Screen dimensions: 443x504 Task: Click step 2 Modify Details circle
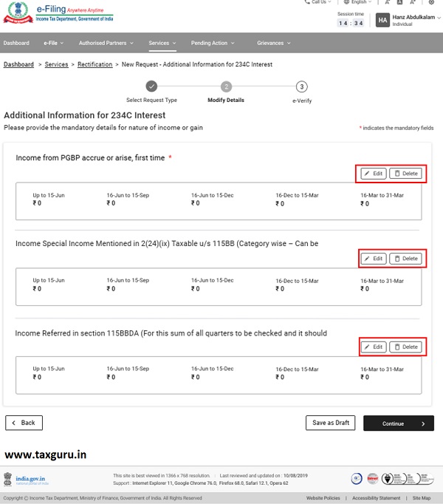[x=226, y=86]
